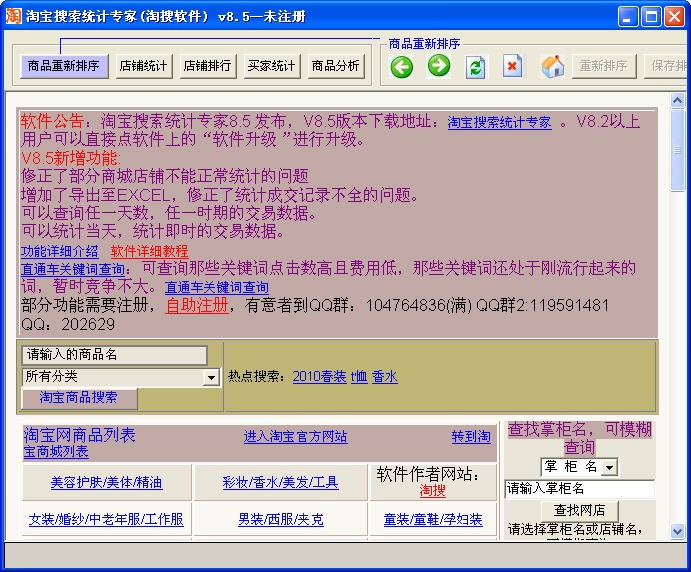Open the 功能详细介绍 link
The width and height of the screenshot is (691, 572).
(x=59, y=251)
